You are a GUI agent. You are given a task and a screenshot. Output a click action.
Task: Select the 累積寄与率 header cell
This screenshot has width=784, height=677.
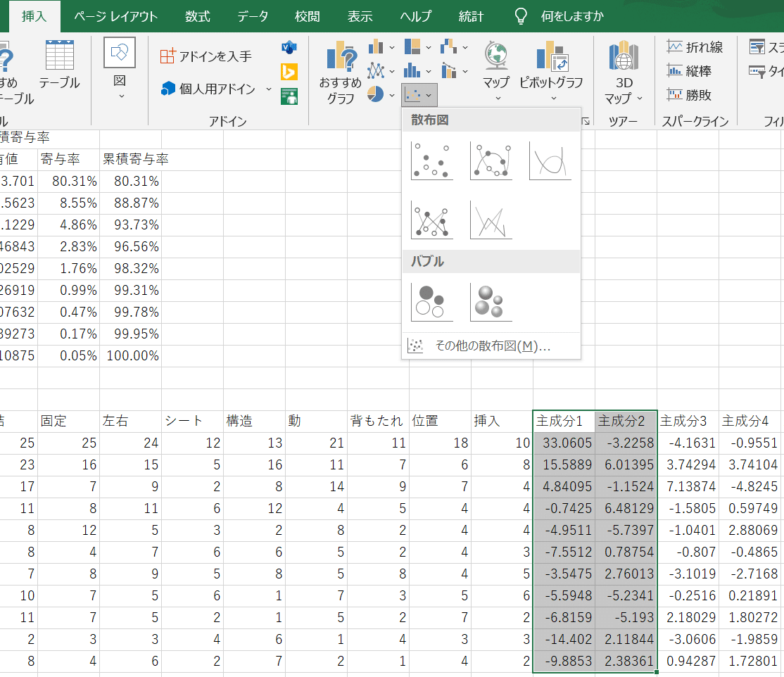130,159
